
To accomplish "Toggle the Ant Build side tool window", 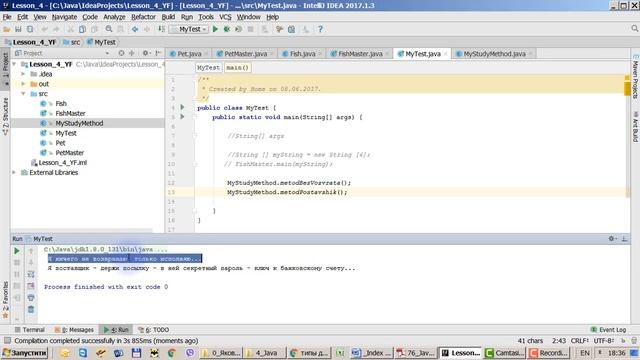I will point(635,127).
